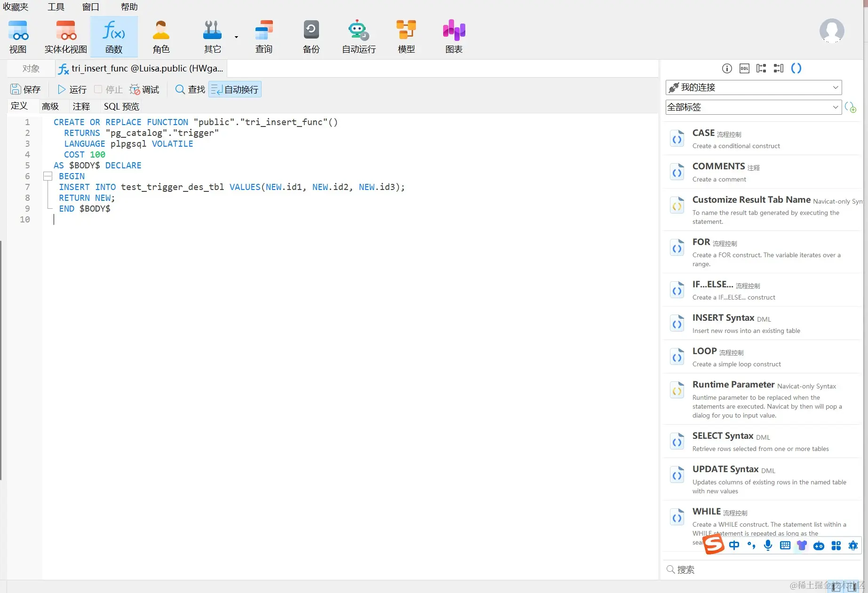
Task: Switch to the SQL 预览 tab
Action: pos(122,106)
